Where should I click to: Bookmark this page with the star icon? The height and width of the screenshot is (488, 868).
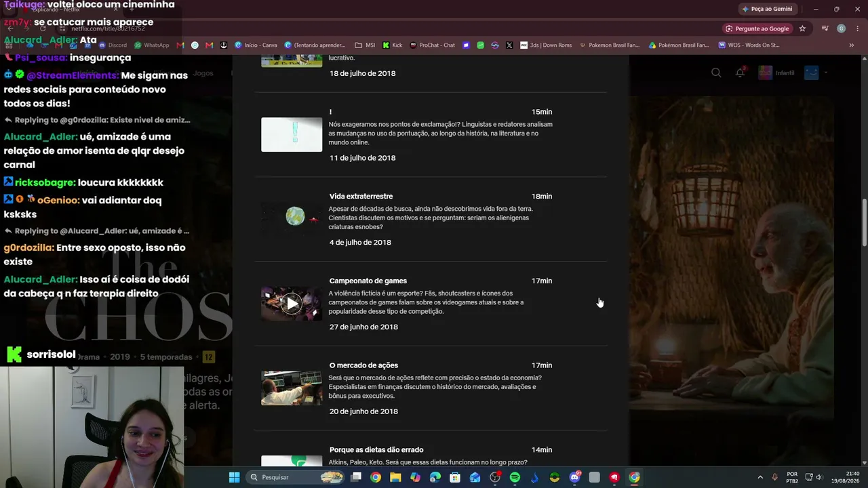(802, 28)
